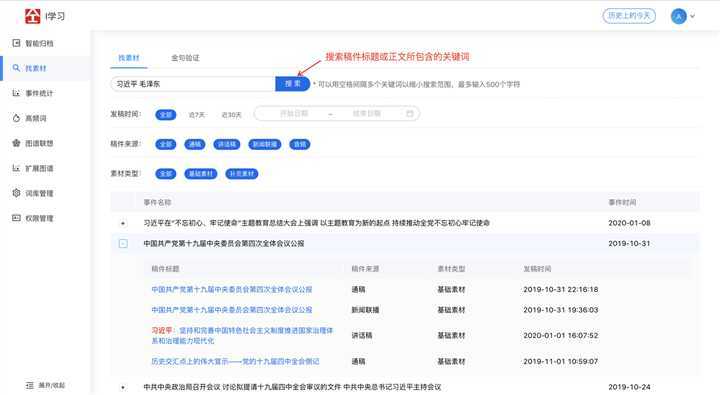Image resolution: width=720 pixels, height=395 pixels.
Task: Switch to the 金句验证 tab
Action: point(186,58)
